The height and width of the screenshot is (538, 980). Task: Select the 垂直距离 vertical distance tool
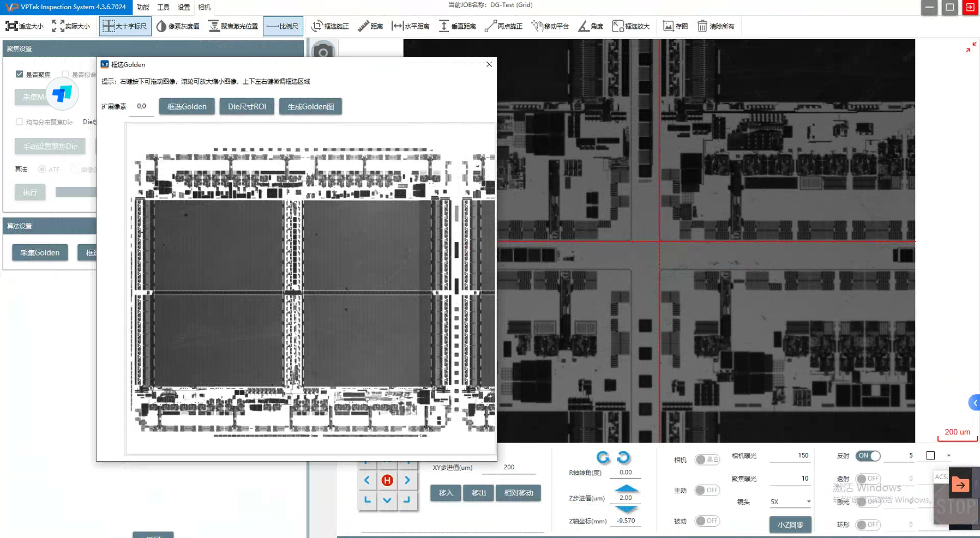click(457, 26)
